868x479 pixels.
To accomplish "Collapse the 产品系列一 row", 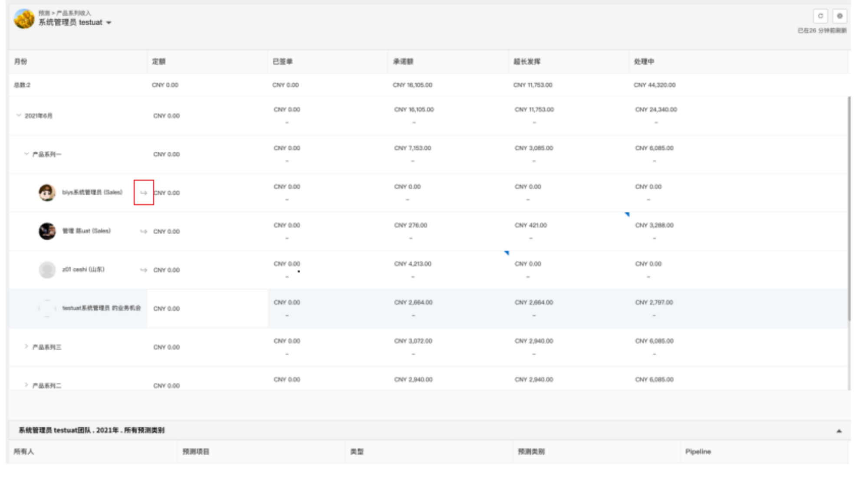I will coord(26,154).
